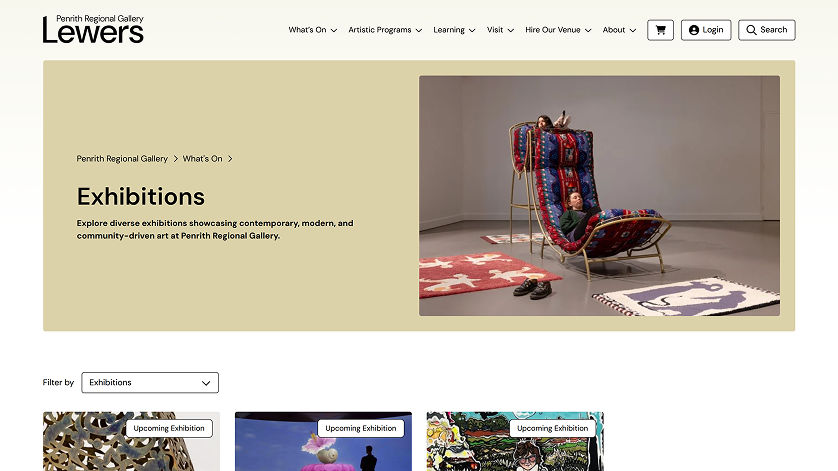
Task: Expand the About menu
Action: [x=619, y=30]
